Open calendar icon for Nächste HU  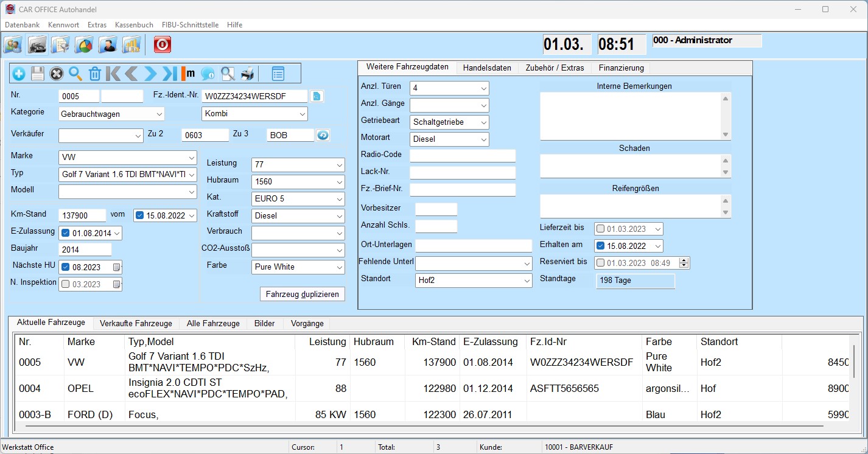point(116,267)
